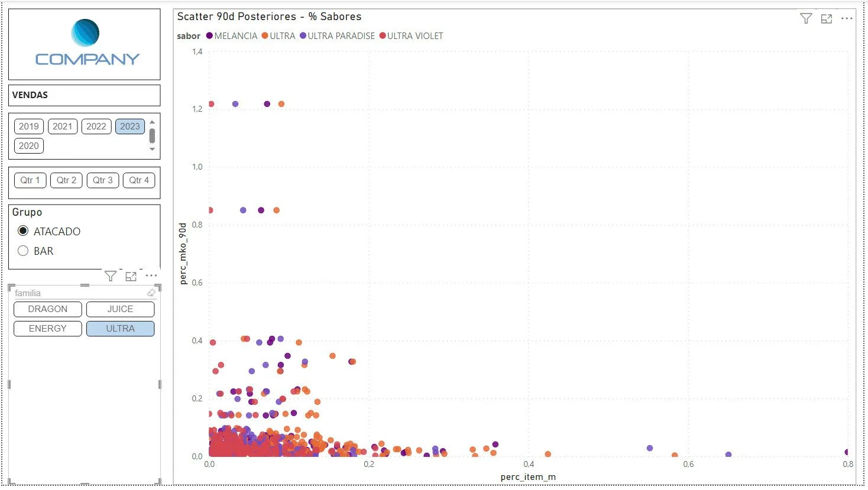
Task: Pick the DRAGON familia tile
Action: pyautogui.click(x=47, y=309)
